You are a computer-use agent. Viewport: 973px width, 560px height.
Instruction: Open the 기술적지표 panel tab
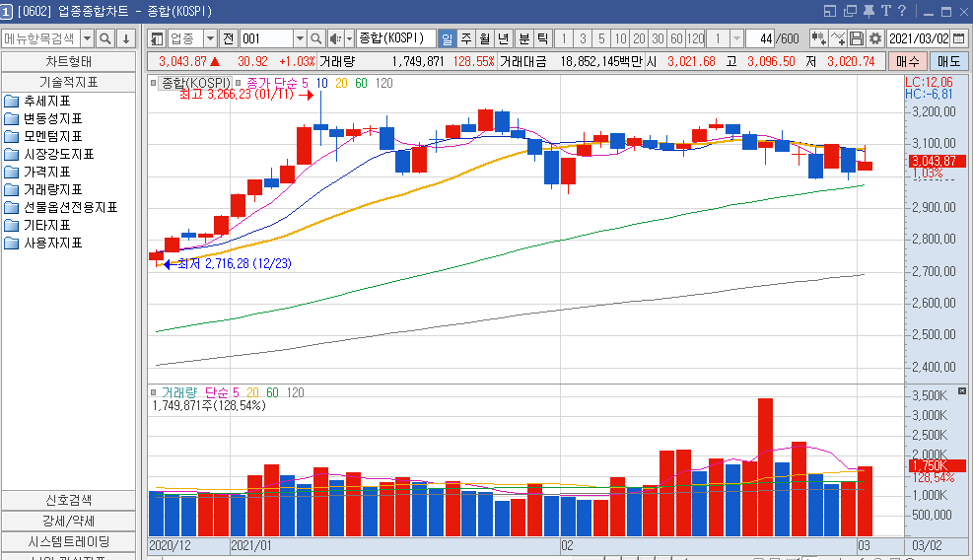68,82
